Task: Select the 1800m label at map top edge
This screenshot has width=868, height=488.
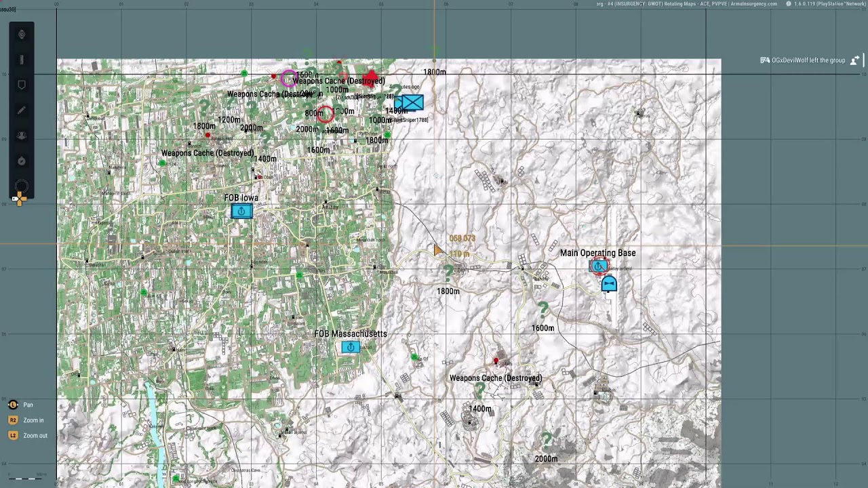Action: [435, 72]
